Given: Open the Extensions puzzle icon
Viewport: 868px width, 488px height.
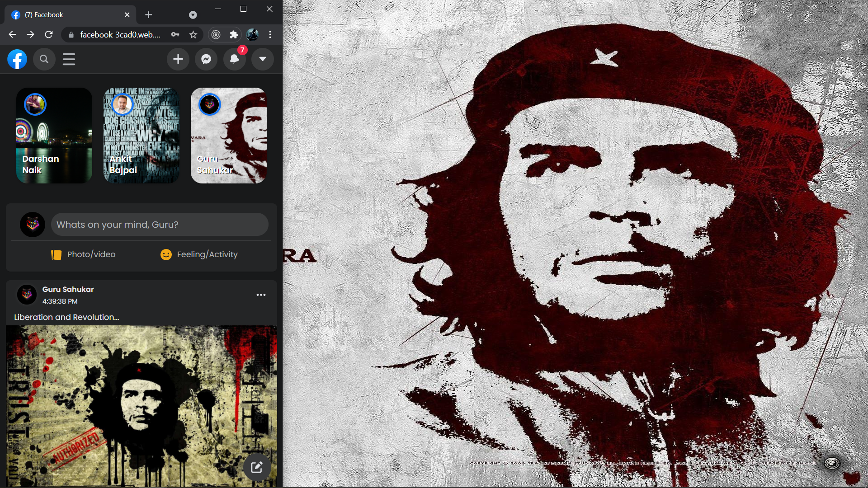Looking at the screenshot, I should click(234, 34).
